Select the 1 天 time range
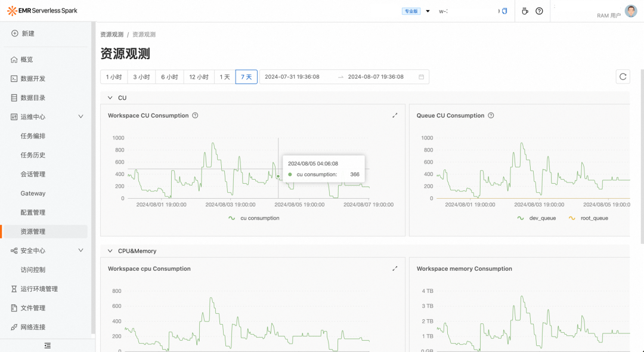This screenshot has height=352, width=644. click(225, 77)
